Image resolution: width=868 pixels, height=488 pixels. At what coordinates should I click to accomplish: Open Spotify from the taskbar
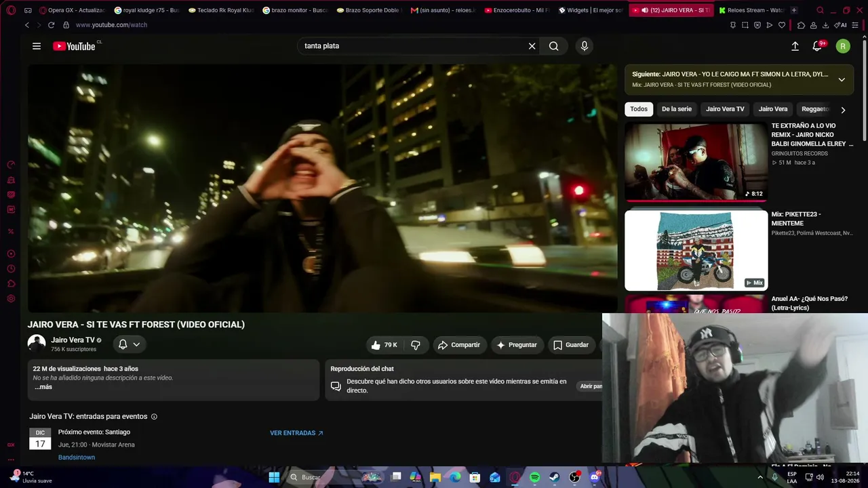[x=534, y=477]
